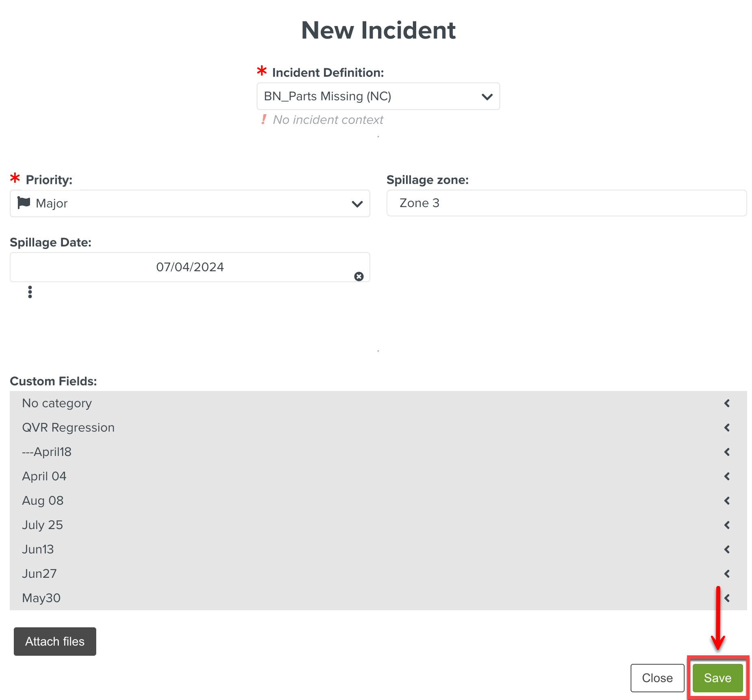Click the Spillage zone text field
The width and height of the screenshot is (752, 700).
(x=566, y=203)
